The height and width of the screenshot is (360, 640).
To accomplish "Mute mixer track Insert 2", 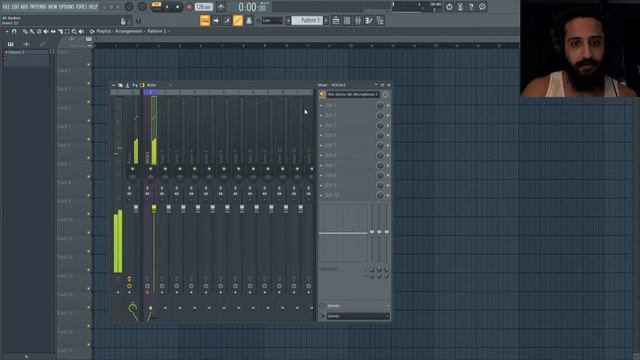I will [165, 169].
